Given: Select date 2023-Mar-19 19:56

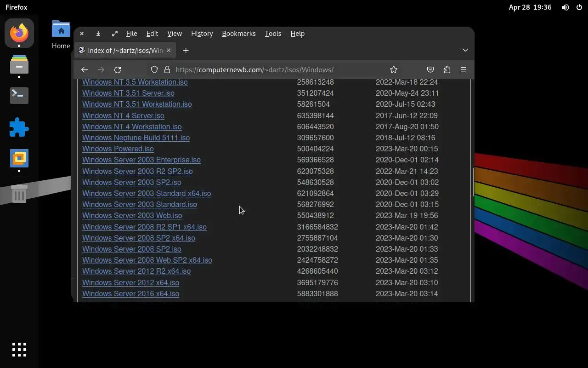Looking at the screenshot, I should click(407, 216).
